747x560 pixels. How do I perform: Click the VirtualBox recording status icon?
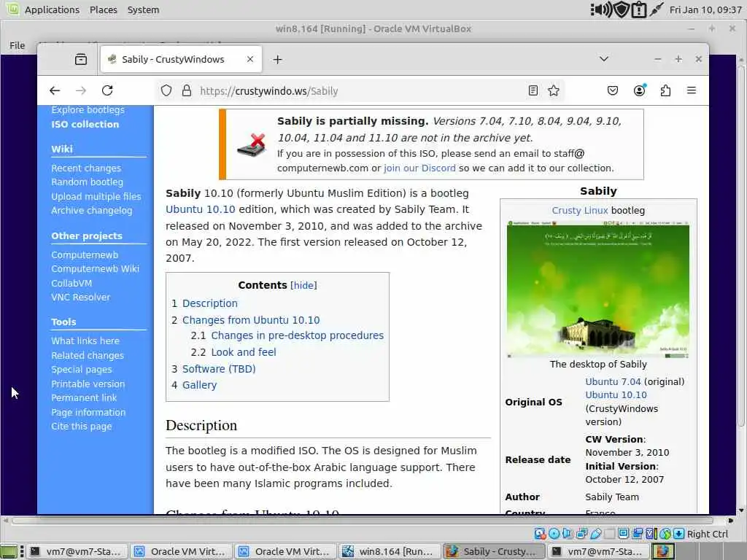point(638,534)
